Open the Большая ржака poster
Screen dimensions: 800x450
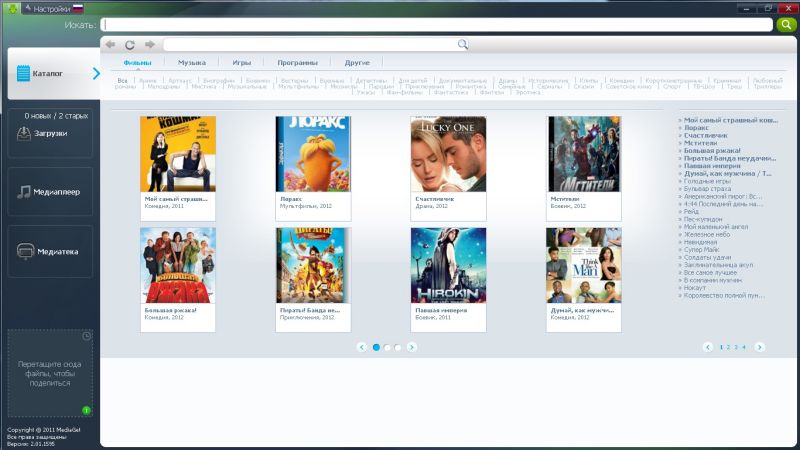click(x=178, y=265)
